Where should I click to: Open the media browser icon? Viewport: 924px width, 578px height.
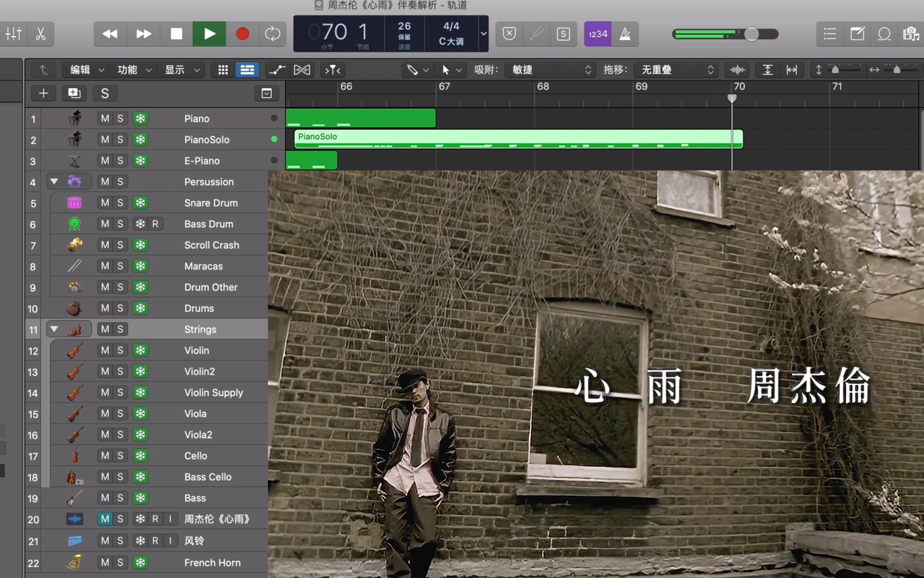coord(911,34)
